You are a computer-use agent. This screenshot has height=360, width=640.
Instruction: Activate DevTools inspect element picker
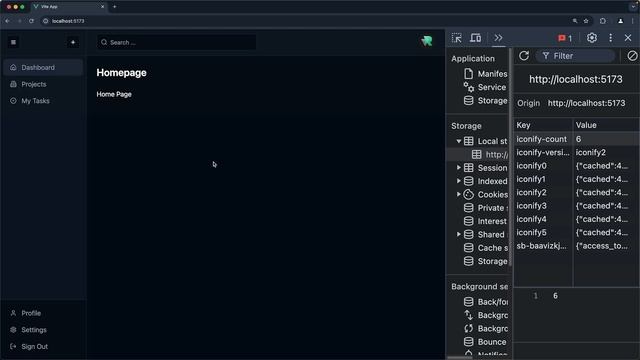[457, 38]
